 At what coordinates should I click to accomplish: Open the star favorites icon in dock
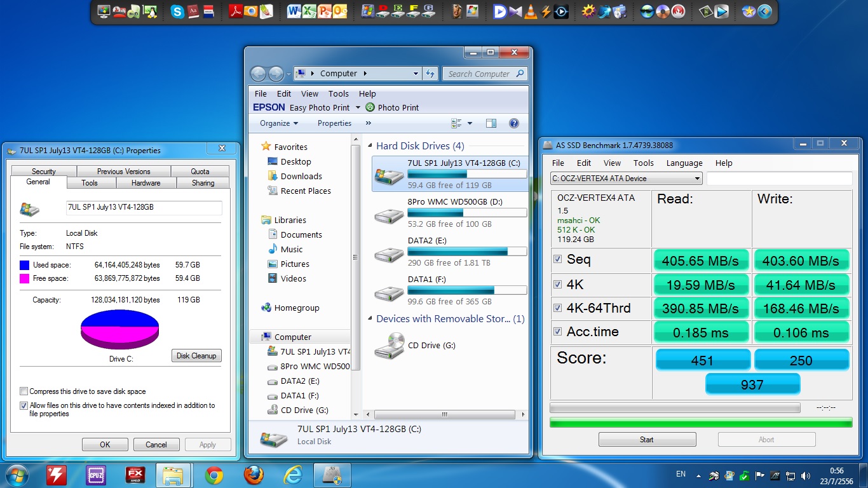pyautogui.click(x=749, y=11)
